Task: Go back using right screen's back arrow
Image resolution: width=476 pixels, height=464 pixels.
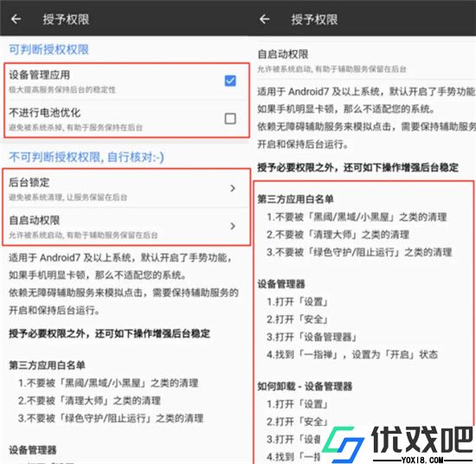Action: (x=265, y=19)
